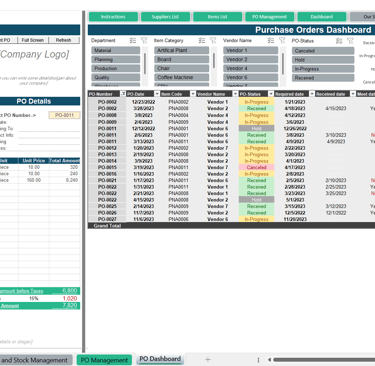Add a new sheet with plus icon
Viewport: 375px width, 366px height.
pos(208,359)
